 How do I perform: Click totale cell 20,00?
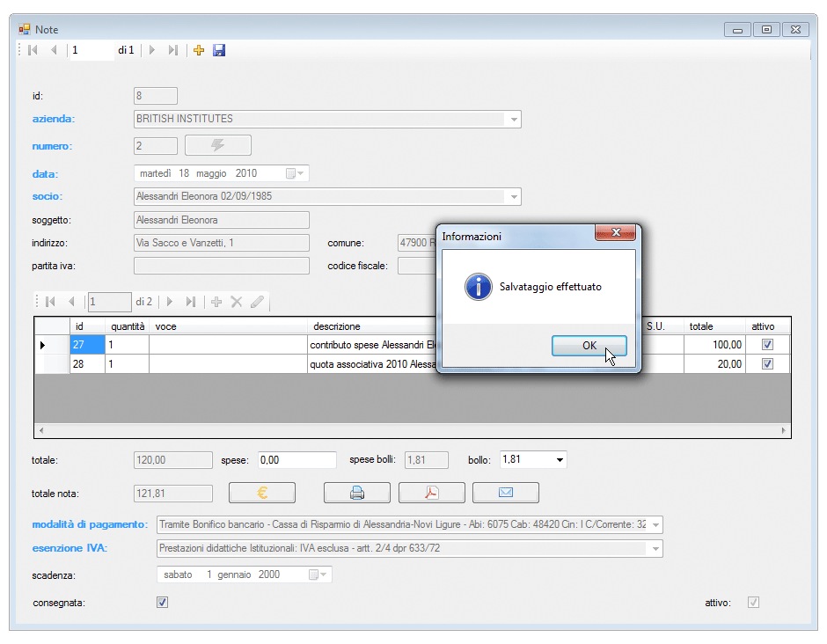pyautogui.click(x=714, y=364)
